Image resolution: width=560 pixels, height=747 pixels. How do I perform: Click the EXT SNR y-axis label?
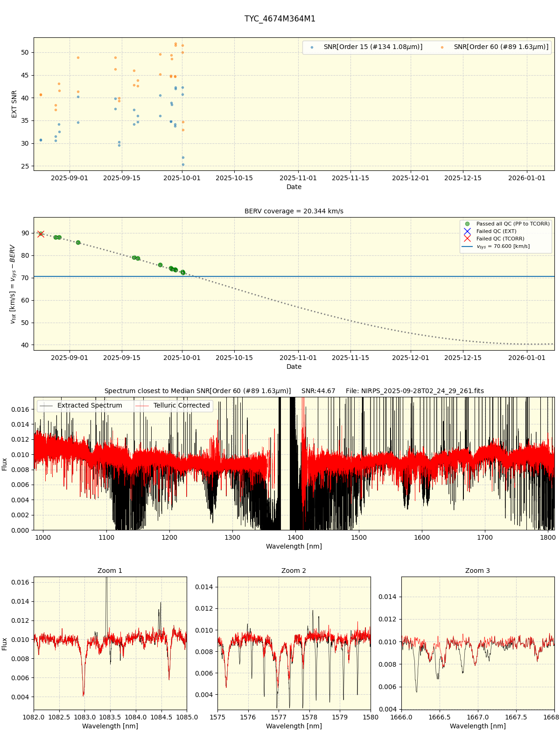tap(14, 104)
